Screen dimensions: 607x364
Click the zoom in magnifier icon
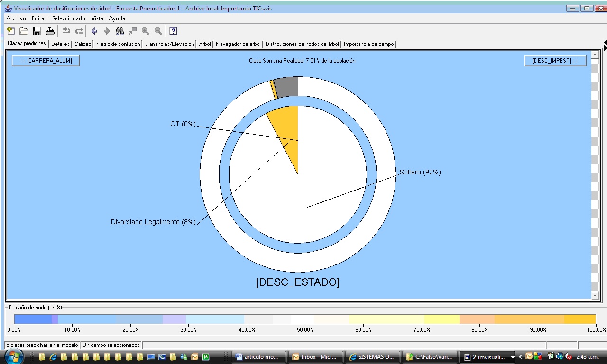145,31
